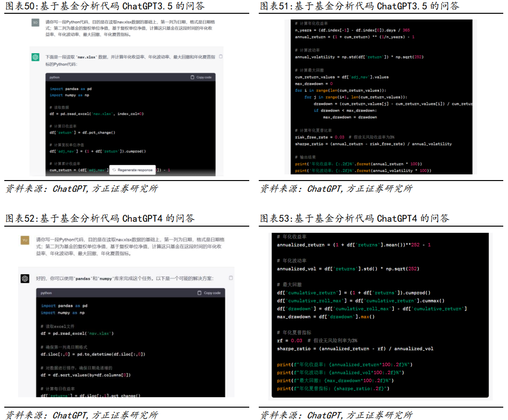Click the heading 图表52 ChatGPT4 的问答

coord(100,219)
